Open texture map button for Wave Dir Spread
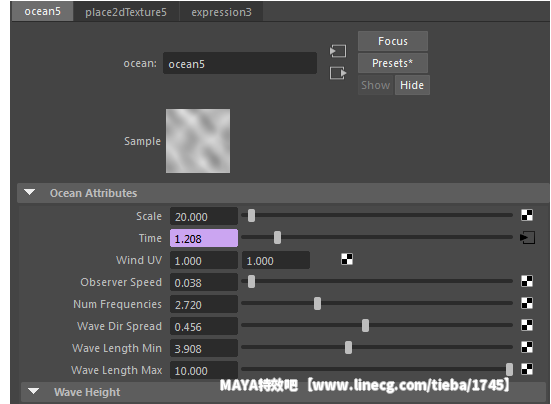The width and height of the screenshot is (551, 404). click(x=527, y=325)
